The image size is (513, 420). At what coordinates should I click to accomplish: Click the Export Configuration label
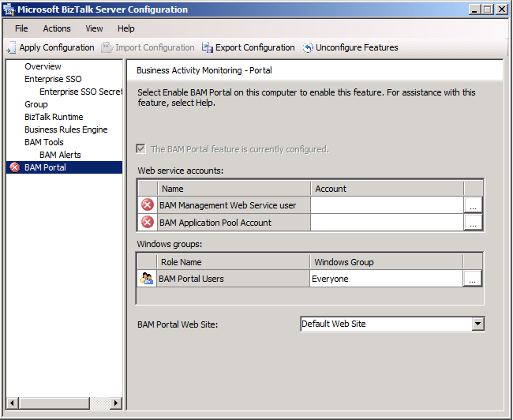(255, 47)
